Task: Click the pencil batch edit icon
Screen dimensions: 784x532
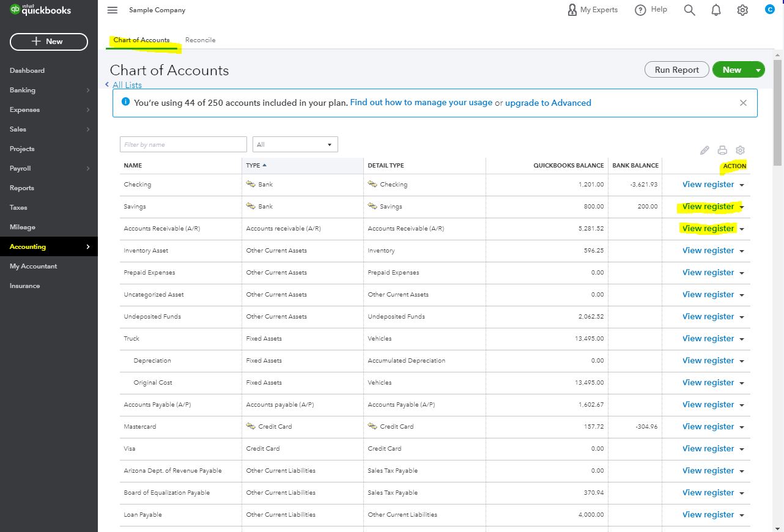Action: click(x=704, y=150)
